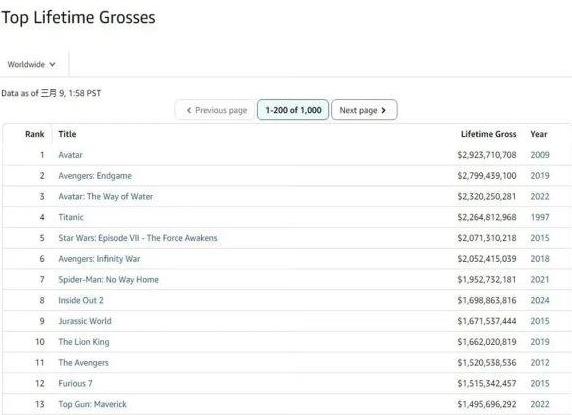Open the Worldwide region dropdown
This screenshot has width=572, height=415.
(x=31, y=65)
